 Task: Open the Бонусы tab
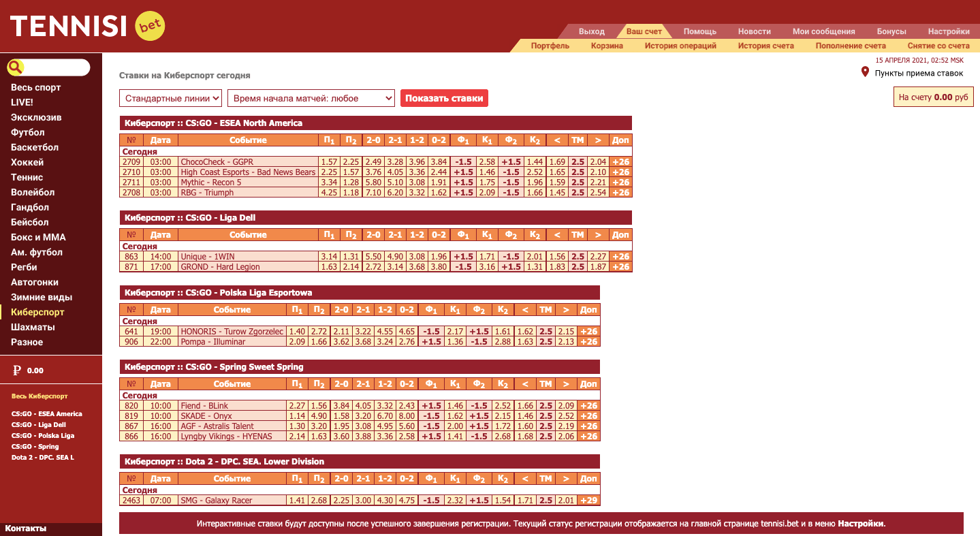coord(891,31)
